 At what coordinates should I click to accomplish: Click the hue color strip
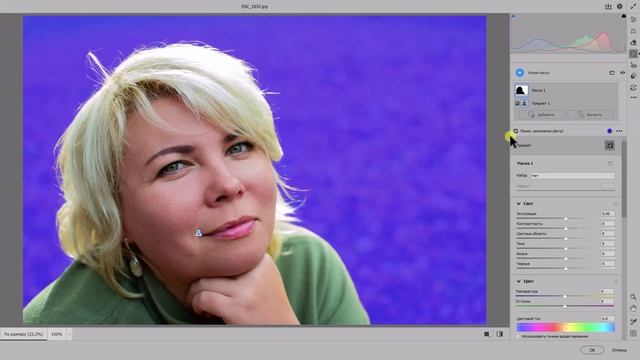click(x=565, y=327)
